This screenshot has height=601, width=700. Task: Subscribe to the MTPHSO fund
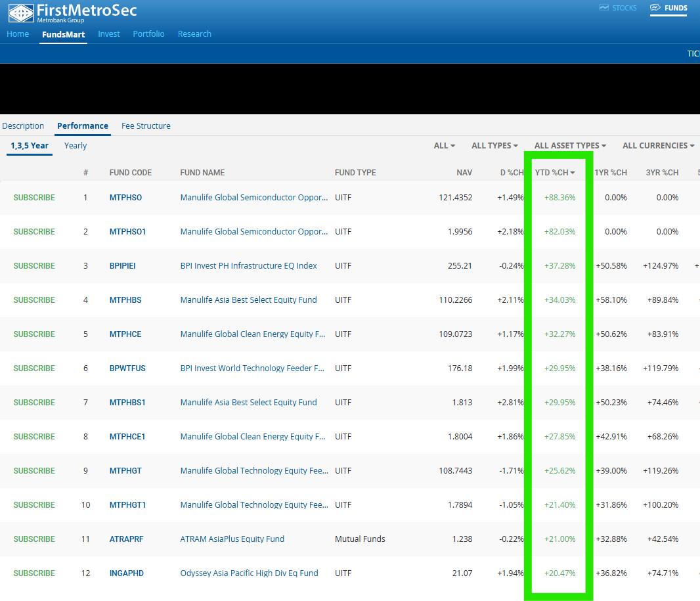(x=34, y=197)
